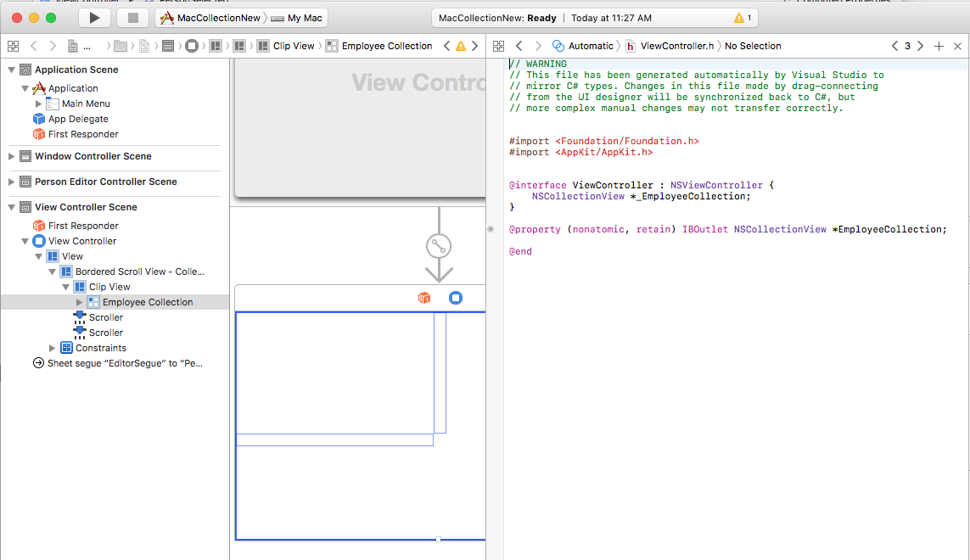The image size is (970, 560).
Task: Expand the Constraints group in the outline
Action: pyautogui.click(x=49, y=348)
